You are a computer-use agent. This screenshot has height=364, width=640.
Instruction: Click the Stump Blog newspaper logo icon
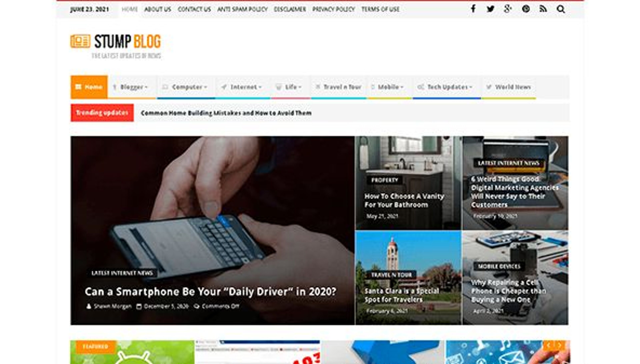[x=80, y=41]
